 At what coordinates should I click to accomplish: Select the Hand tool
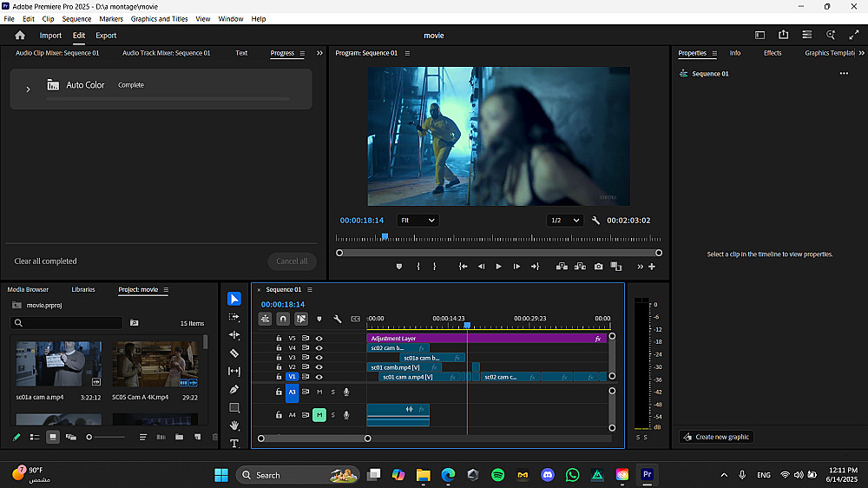(x=234, y=425)
